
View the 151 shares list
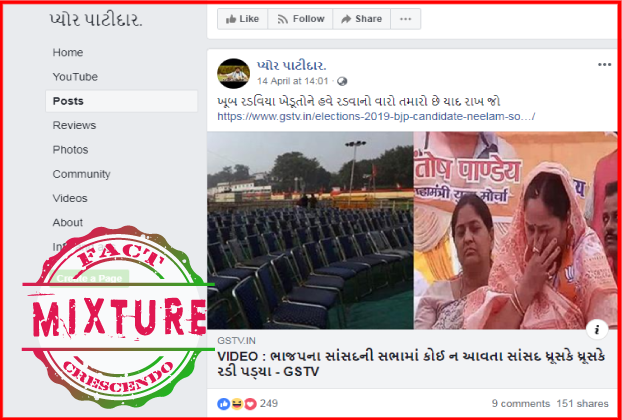coord(582,404)
